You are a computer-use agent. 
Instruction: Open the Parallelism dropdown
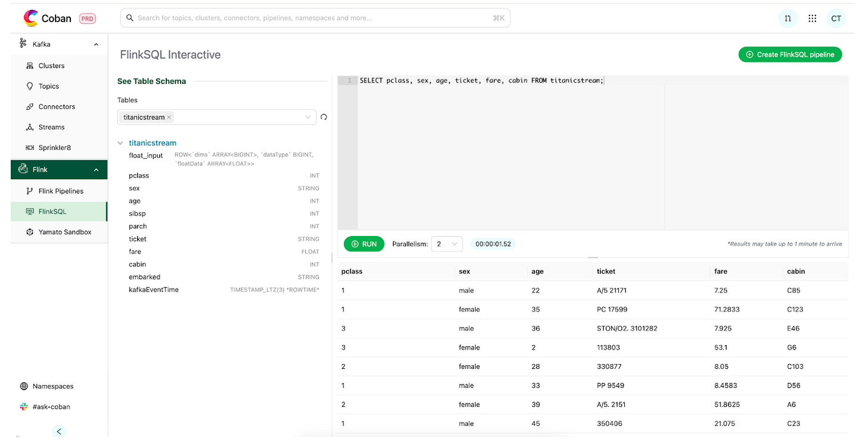pyautogui.click(x=447, y=244)
